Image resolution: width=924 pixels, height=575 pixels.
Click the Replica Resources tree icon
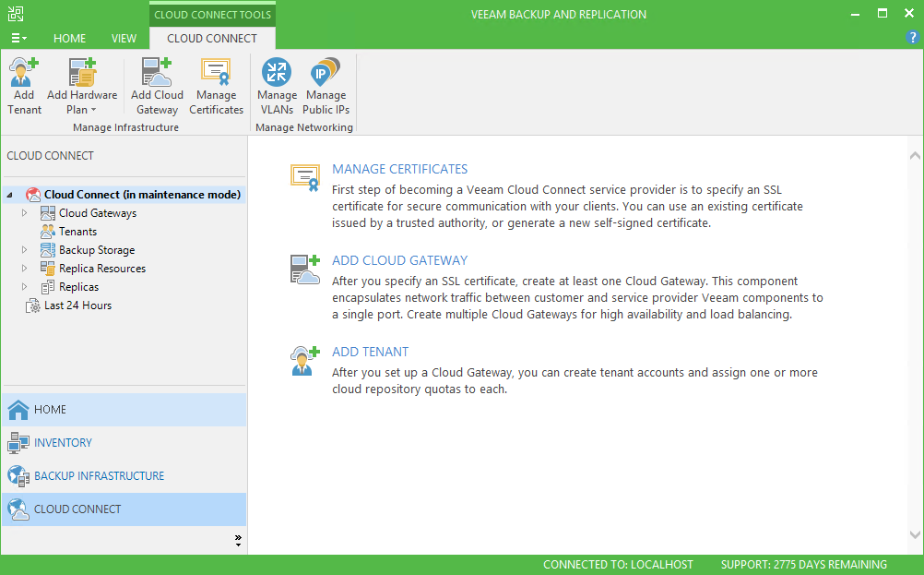point(48,269)
